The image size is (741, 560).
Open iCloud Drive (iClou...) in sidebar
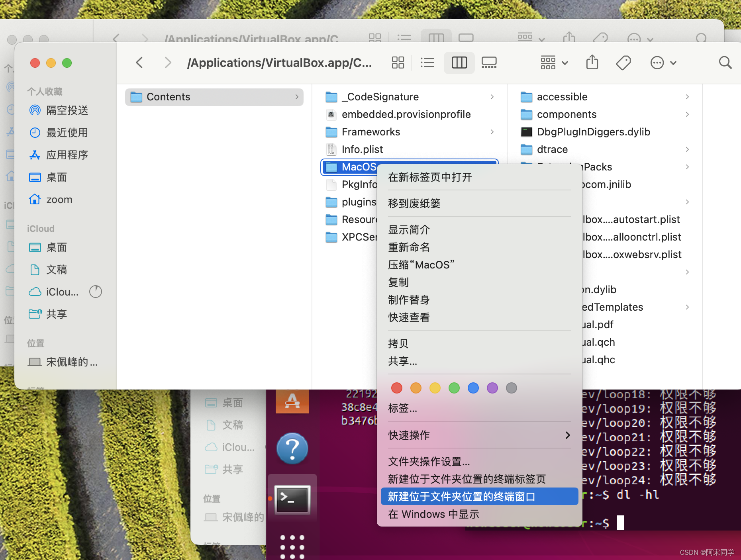pyautogui.click(x=53, y=292)
